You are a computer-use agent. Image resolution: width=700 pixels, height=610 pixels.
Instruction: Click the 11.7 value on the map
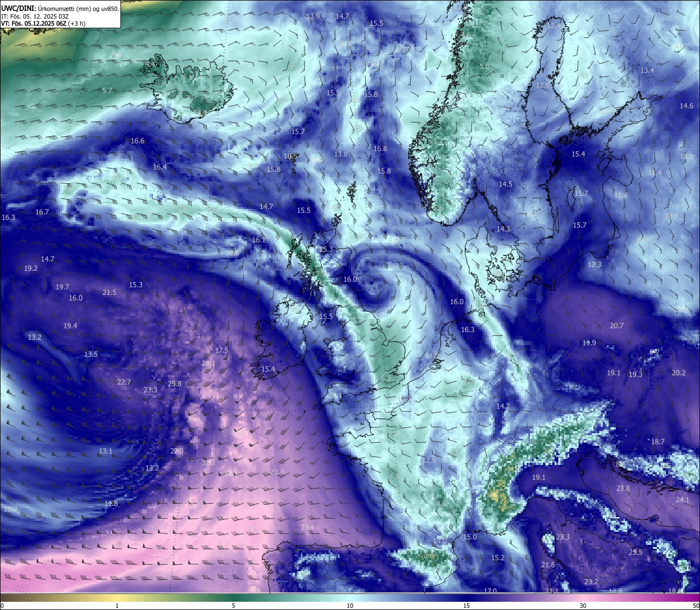pos(581,194)
